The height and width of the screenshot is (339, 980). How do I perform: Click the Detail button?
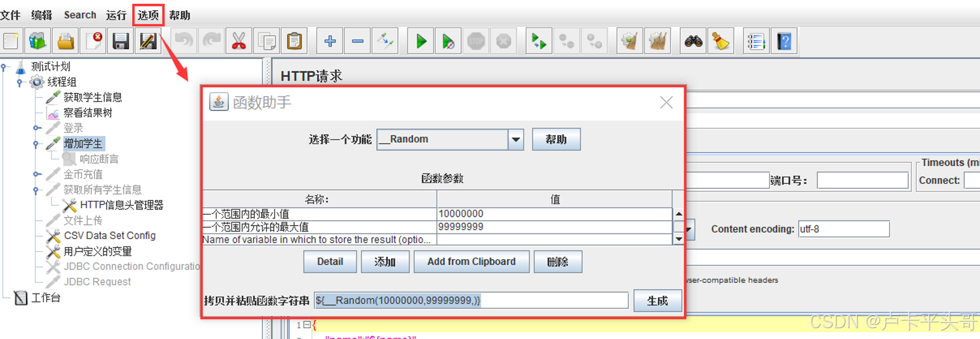[x=330, y=262]
